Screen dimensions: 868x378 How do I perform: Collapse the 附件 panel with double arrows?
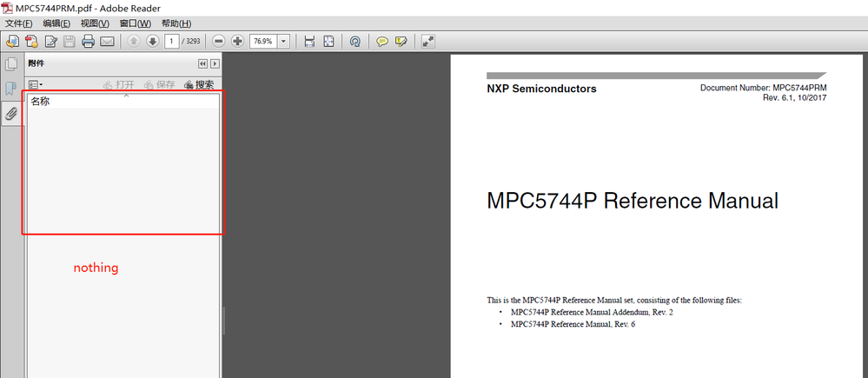click(202, 64)
